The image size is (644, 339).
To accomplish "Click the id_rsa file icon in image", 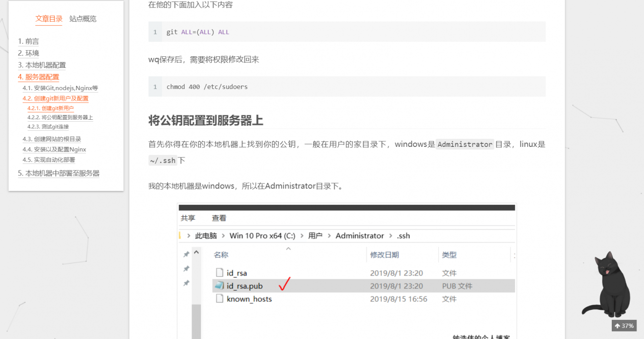I will coord(219,273).
